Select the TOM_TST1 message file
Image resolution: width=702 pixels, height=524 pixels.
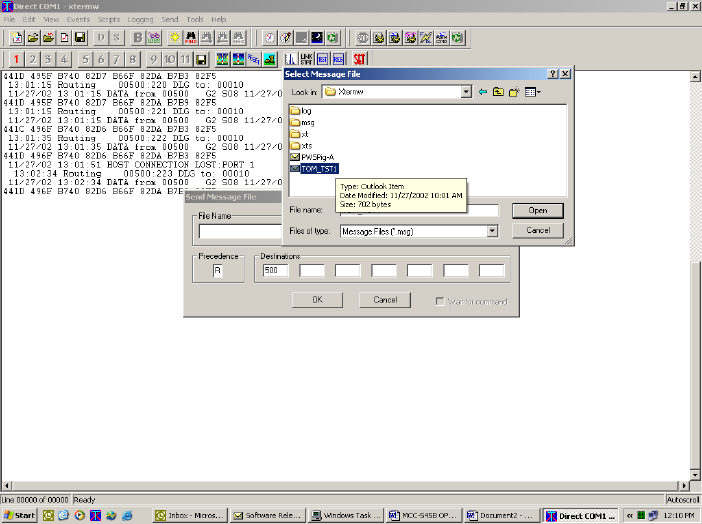point(314,169)
